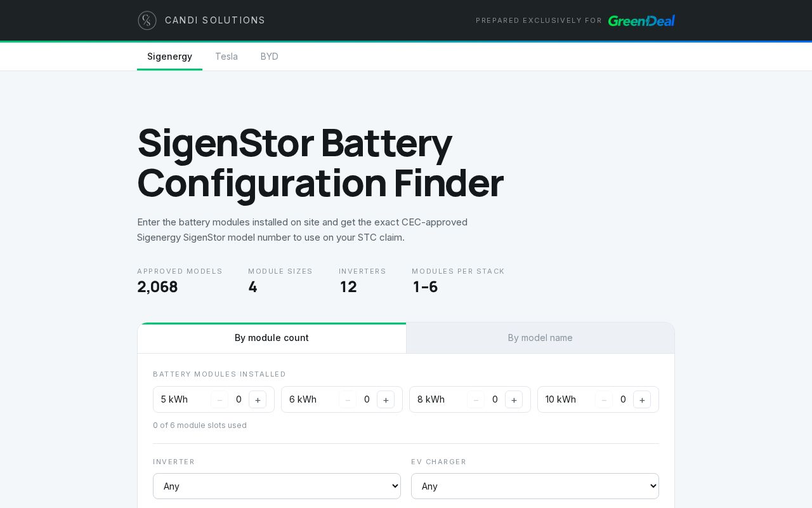Click the Inverters count 12
The image size is (812, 508).
[x=348, y=287]
